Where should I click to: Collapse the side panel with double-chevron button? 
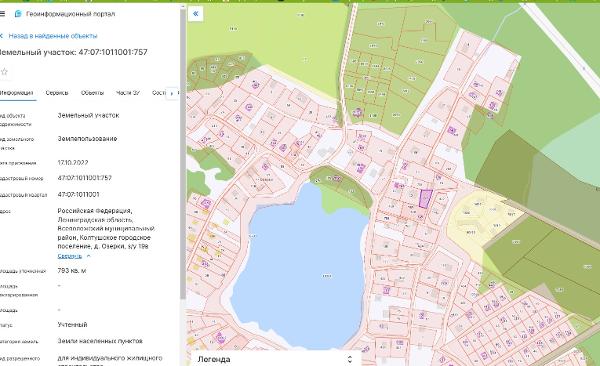pyautogui.click(x=196, y=14)
